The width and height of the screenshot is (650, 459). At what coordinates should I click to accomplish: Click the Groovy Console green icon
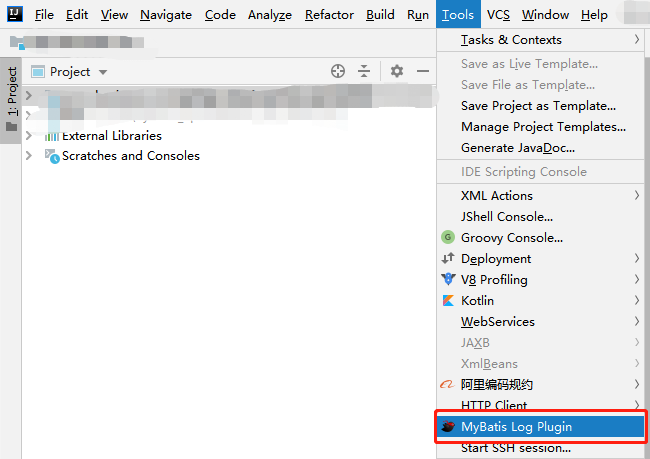(x=448, y=237)
